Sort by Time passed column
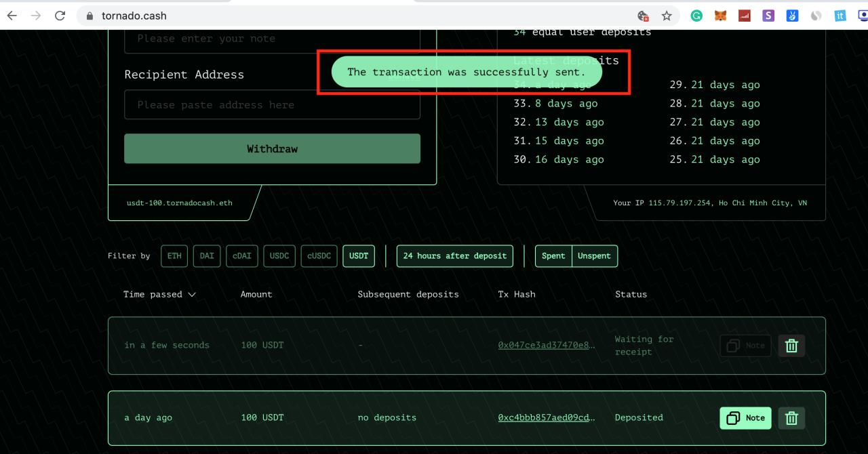868x454 pixels. [x=159, y=294]
